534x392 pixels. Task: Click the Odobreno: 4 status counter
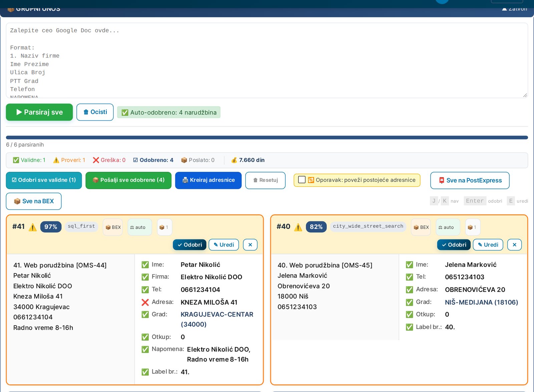[153, 160]
